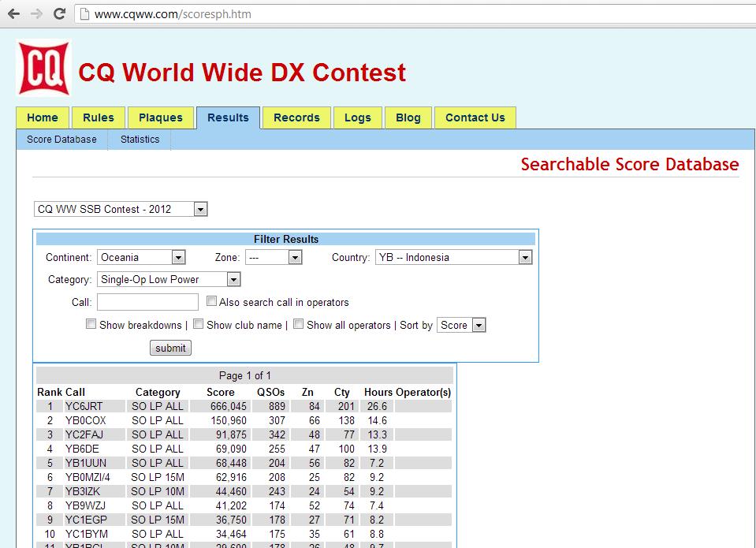The image size is (756, 548).
Task: Click the page icon in address bar
Action: point(84,14)
